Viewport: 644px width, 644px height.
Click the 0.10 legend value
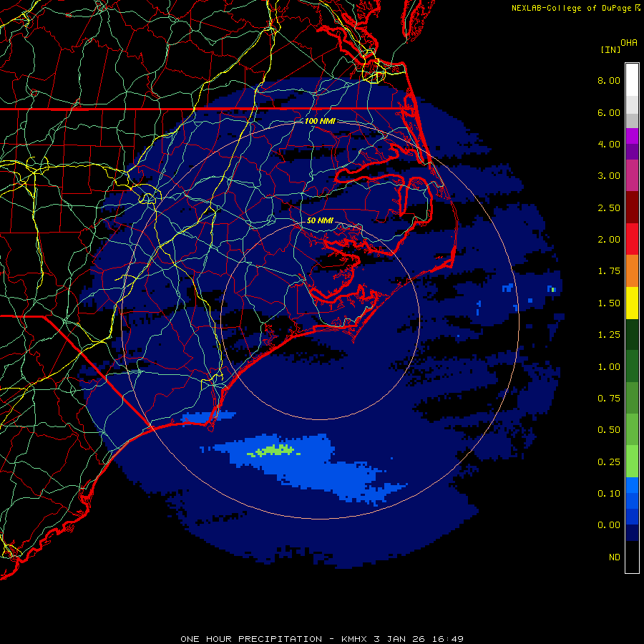(x=609, y=494)
